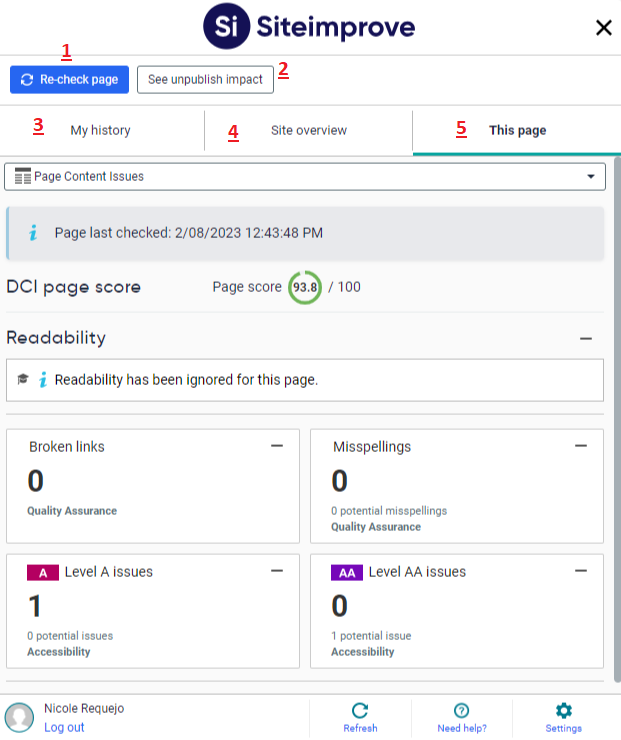Click the DCI page score heading
The width and height of the screenshot is (621, 740).
74,287
